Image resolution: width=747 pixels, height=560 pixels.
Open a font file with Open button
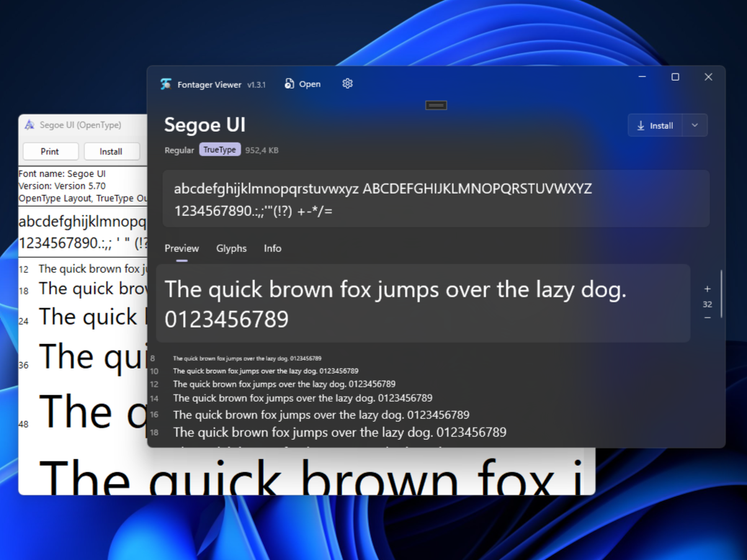coord(303,84)
